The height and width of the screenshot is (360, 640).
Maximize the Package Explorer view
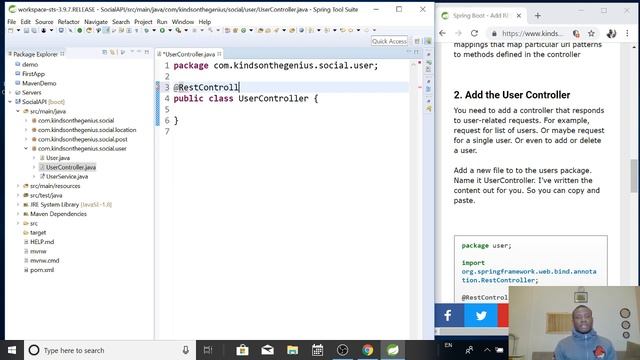pos(147,53)
